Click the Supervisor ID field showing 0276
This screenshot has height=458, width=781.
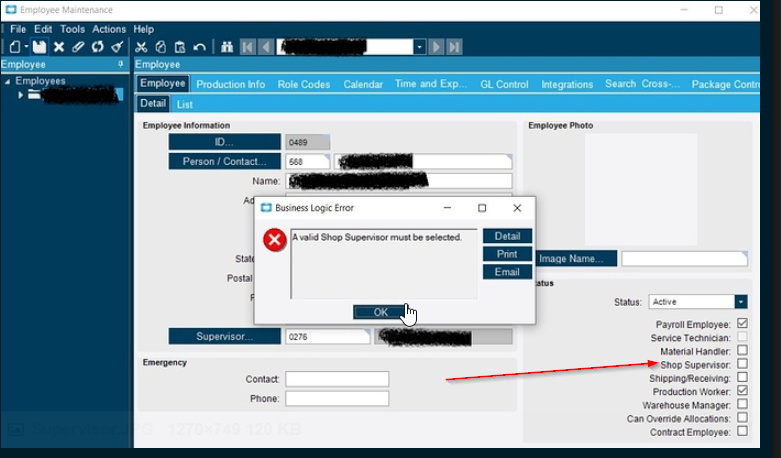coord(328,337)
